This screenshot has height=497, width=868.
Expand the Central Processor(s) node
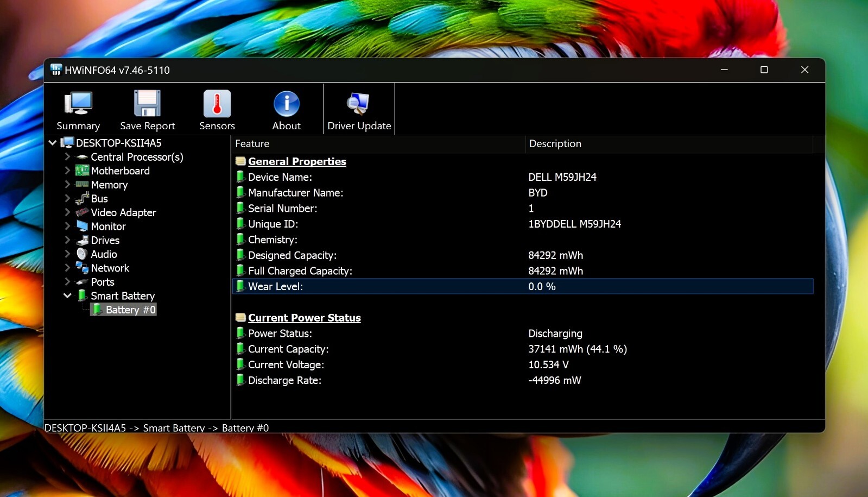tap(67, 156)
